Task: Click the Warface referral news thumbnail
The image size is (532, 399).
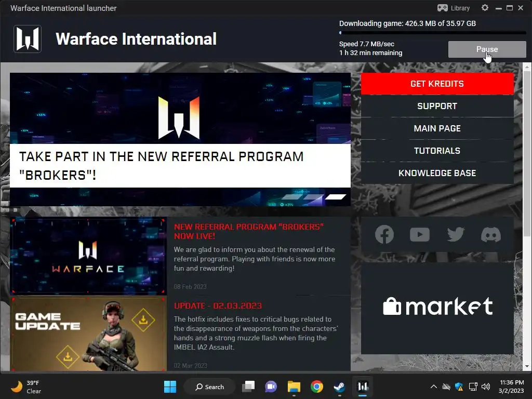Action: (x=88, y=256)
